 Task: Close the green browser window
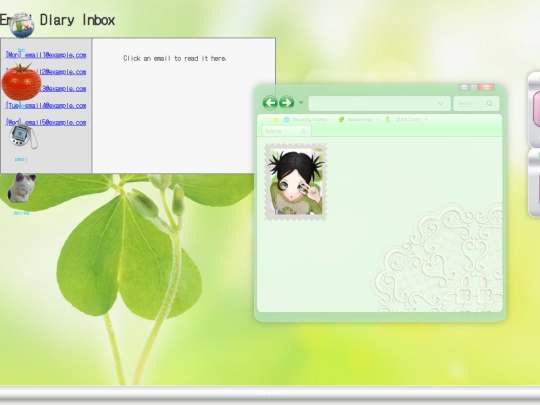tap(487, 87)
